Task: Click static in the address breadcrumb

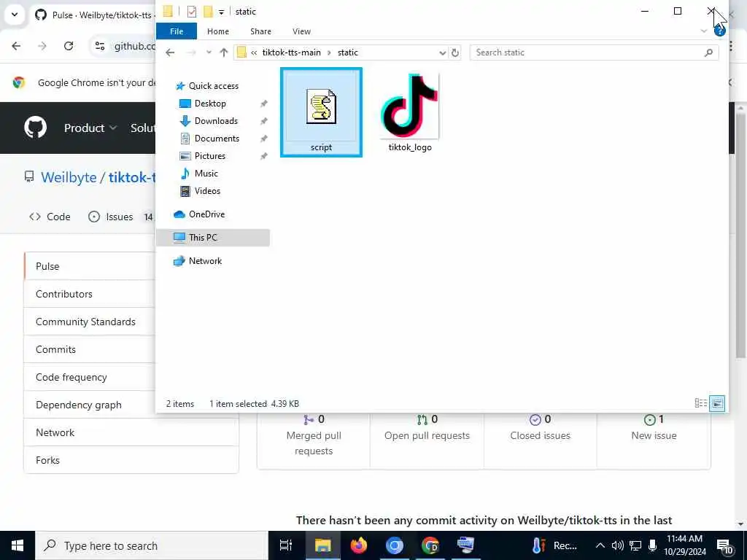Action: tap(348, 52)
